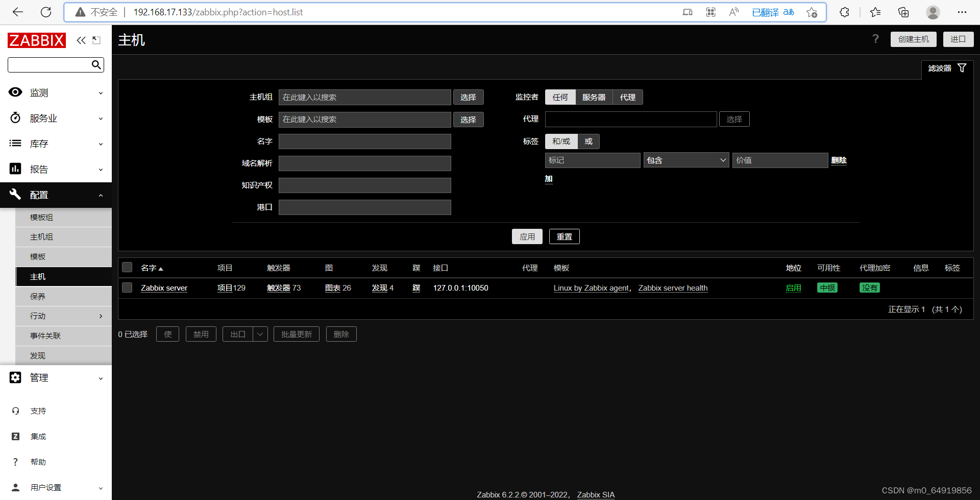980x500 pixels.
Task: Click the 集成 Z icon
Action: pos(16,436)
